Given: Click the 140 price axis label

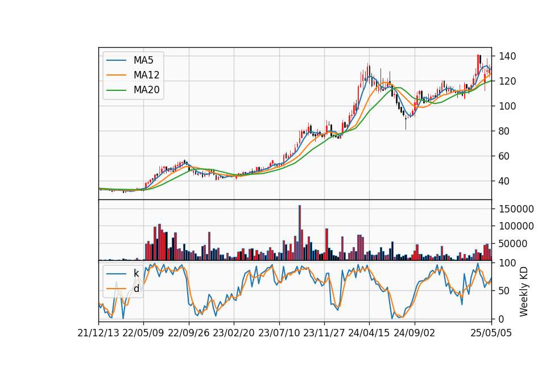Looking at the screenshot, I should (x=507, y=56).
